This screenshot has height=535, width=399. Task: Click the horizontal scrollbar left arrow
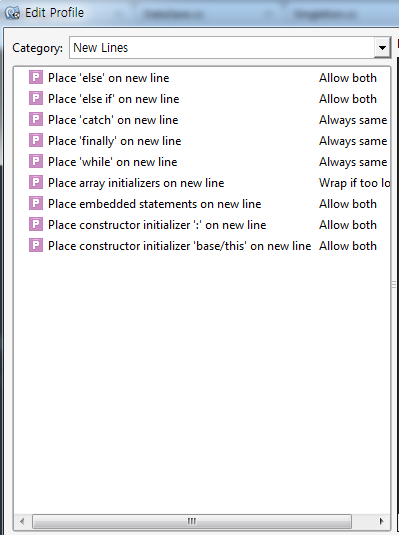(22, 521)
